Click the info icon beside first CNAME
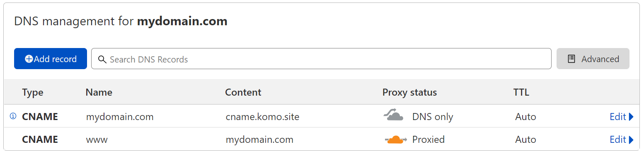 pyautogui.click(x=13, y=117)
